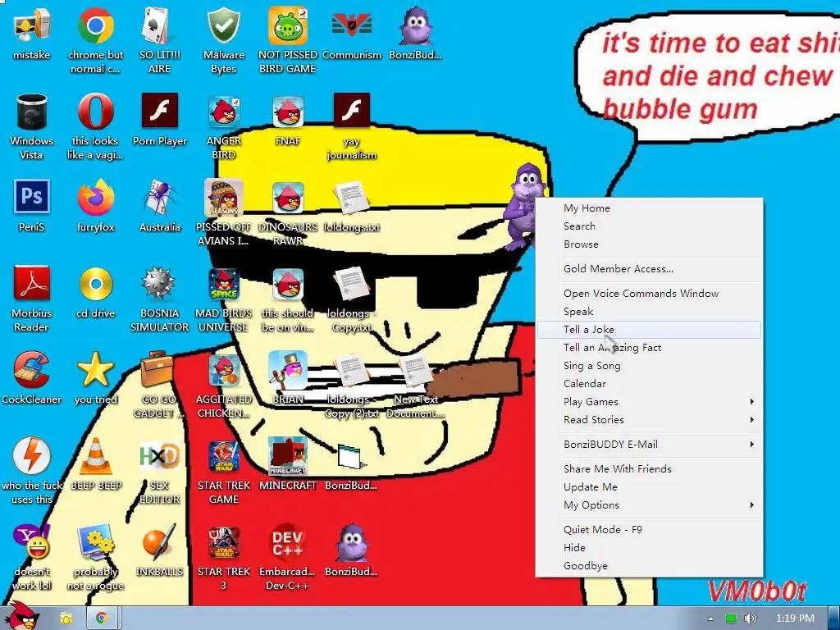Image resolution: width=840 pixels, height=630 pixels.
Task: Open the Communism desktop icon
Action: point(352,25)
